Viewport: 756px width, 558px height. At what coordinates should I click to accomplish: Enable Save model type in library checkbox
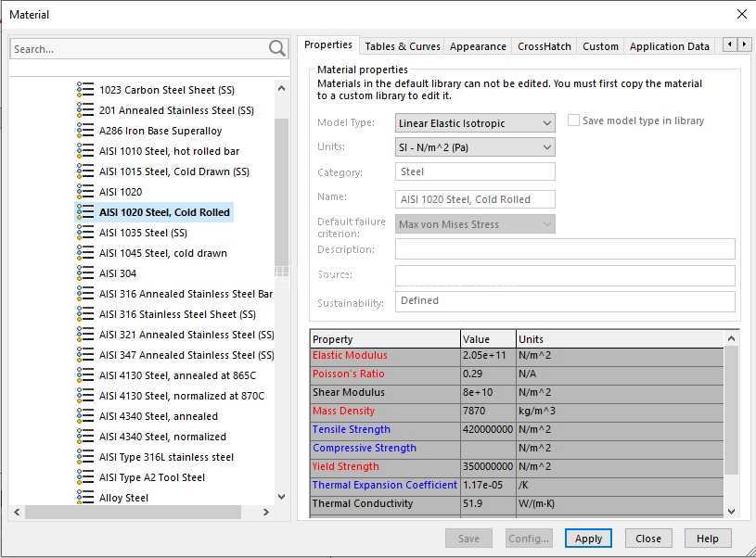(x=573, y=120)
